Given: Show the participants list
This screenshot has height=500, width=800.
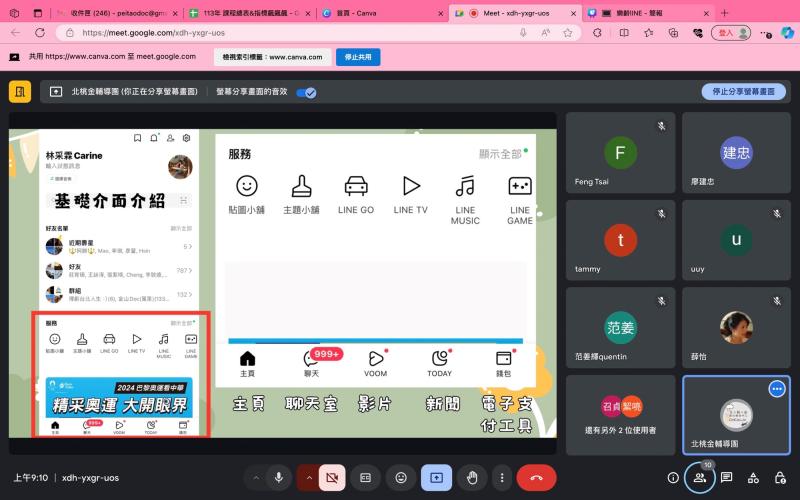Looking at the screenshot, I should click(x=700, y=478).
